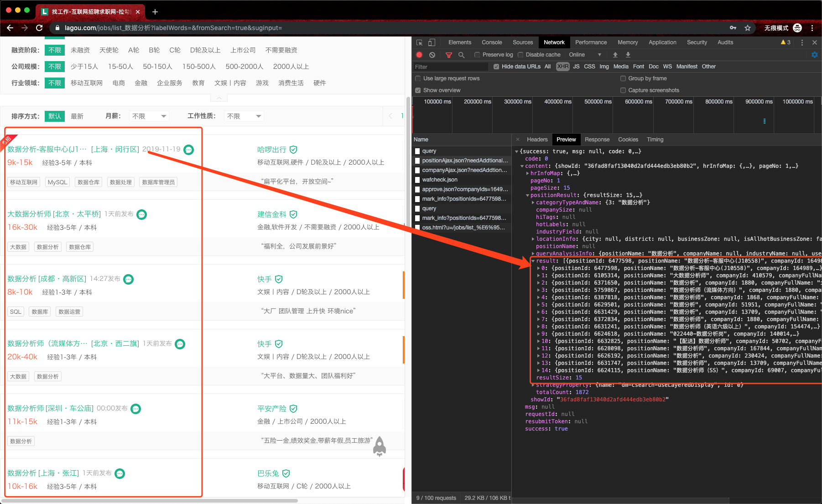Bookmark page with the star icon
Screen dimensions: 822x504
click(748, 28)
